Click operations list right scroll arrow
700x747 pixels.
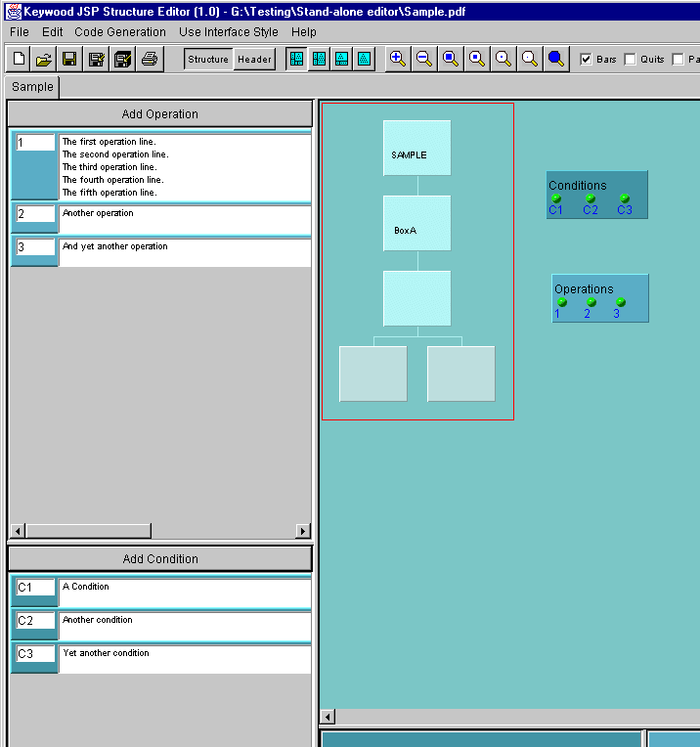pyautogui.click(x=303, y=531)
